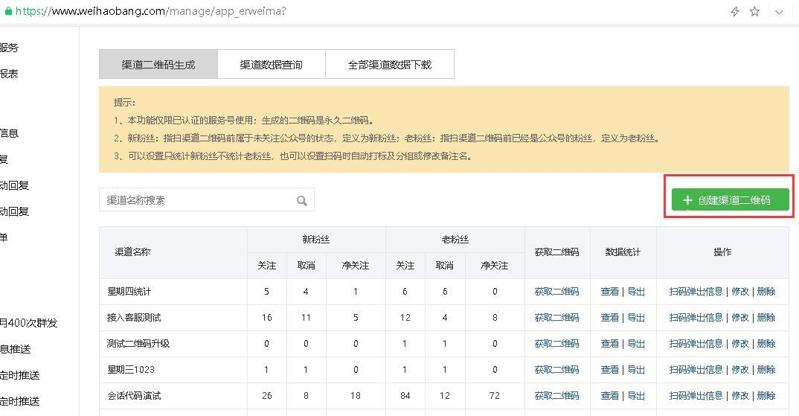799x416 pixels.
Task: Click the green 创建渠道二维码 button
Action: [729, 200]
